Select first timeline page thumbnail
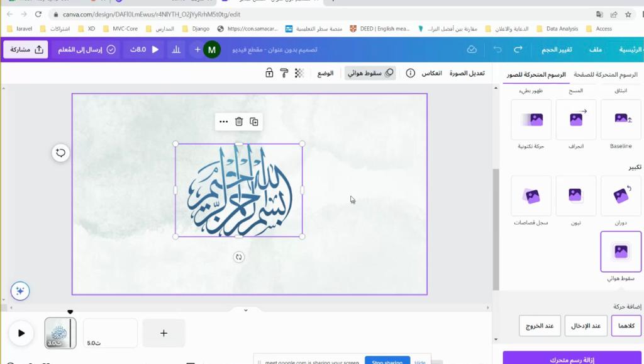The image size is (644, 364). pos(60,333)
